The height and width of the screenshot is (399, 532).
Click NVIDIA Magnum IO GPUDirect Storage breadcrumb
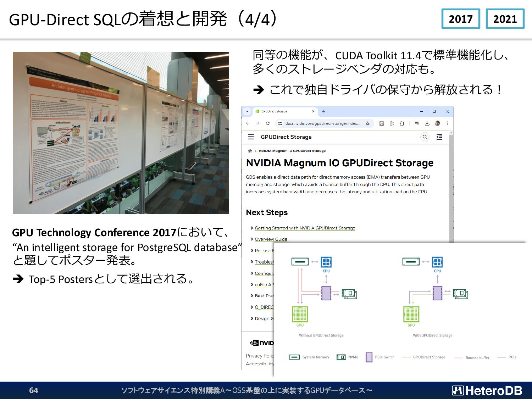[292, 151]
